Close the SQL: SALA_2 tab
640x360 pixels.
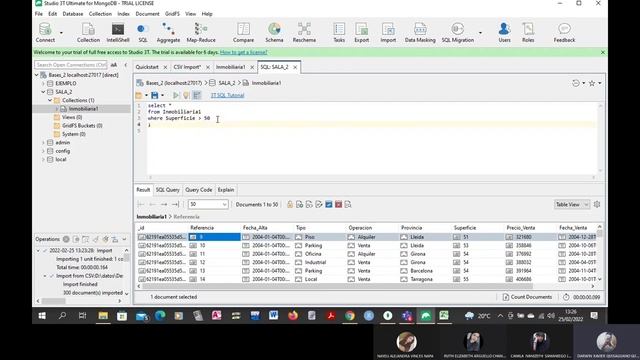pos(295,67)
